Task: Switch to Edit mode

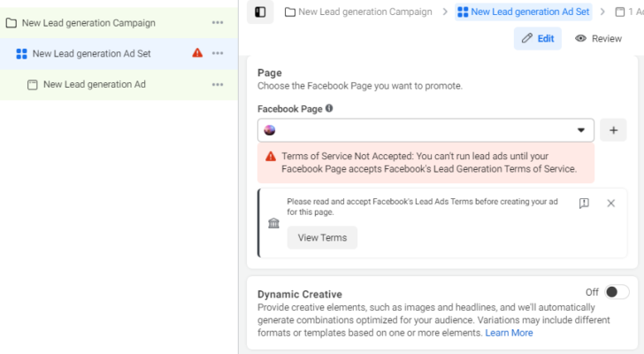Action: click(538, 39)
